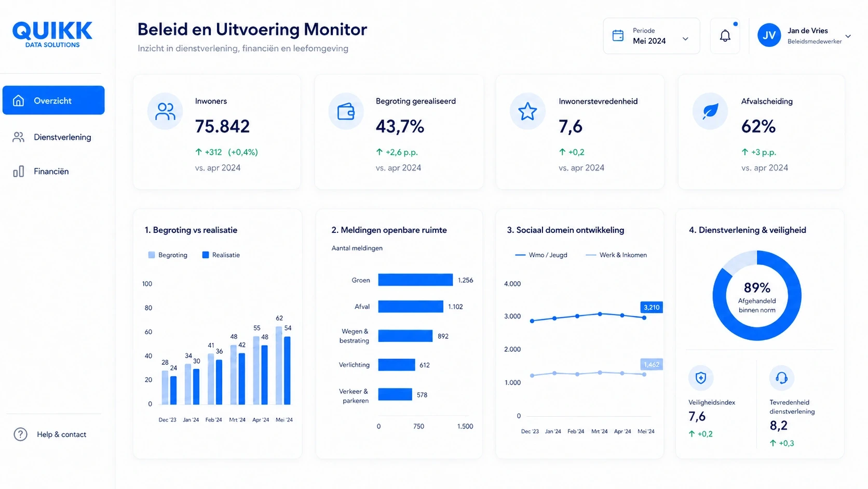This screenshot has height=489, width=868.
Task: Click the people icon beside Dienstverlening
Action: coord(19,137)
